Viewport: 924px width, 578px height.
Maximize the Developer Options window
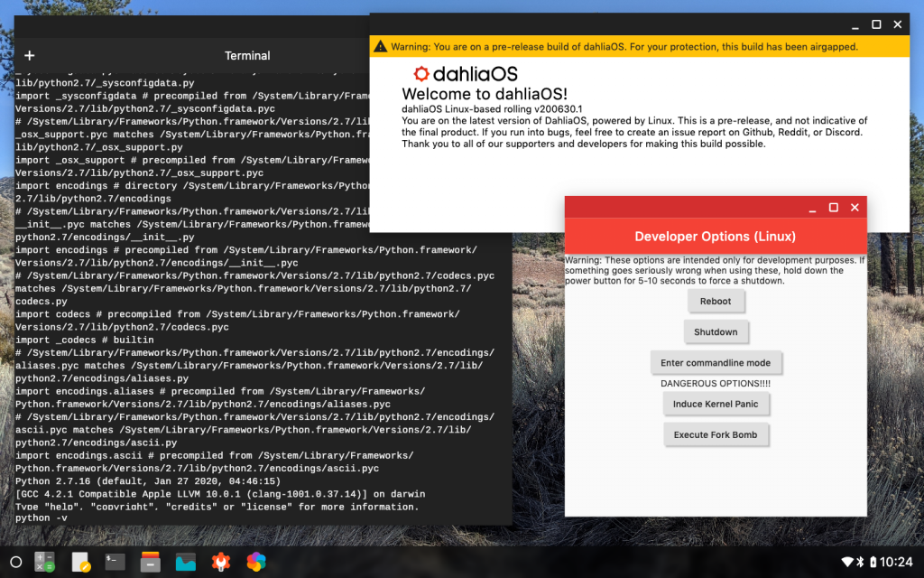834,208
